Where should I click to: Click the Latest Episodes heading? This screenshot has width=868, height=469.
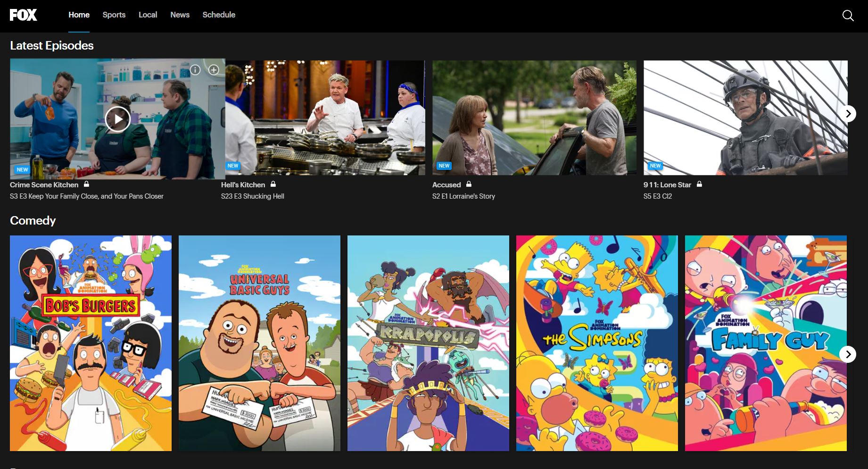pos(52,46)
